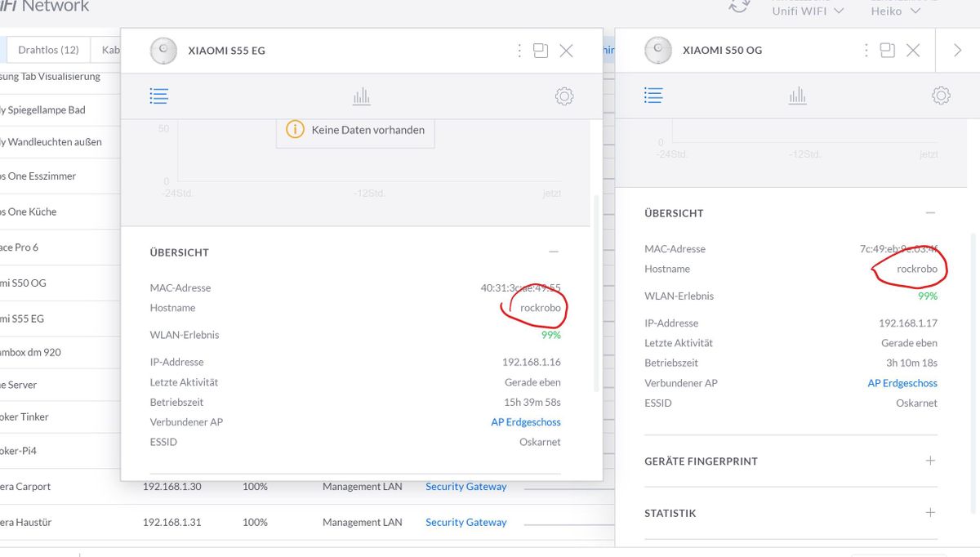Open details list tab in S50 OG panel
This screenshot has height=557, width=980.
[x=653, y=96]
